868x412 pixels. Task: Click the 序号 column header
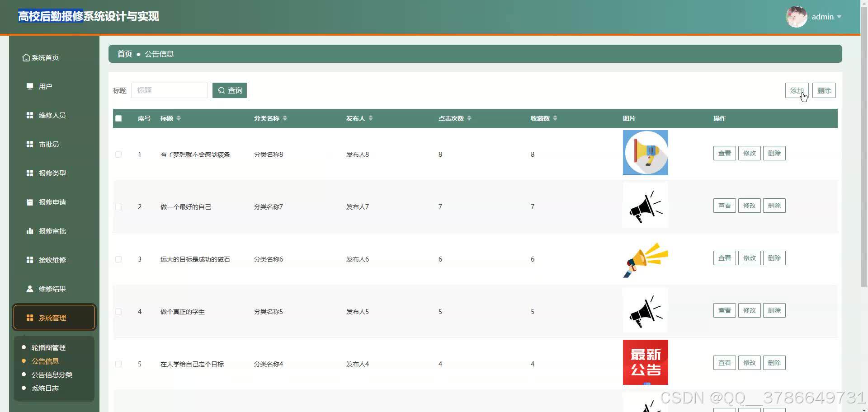144,118
